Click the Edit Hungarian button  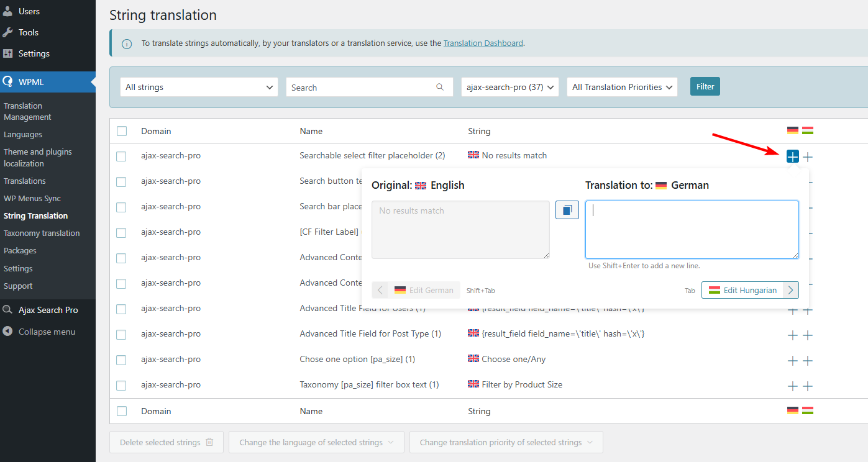pyautogui.click(x=749, y=290)
